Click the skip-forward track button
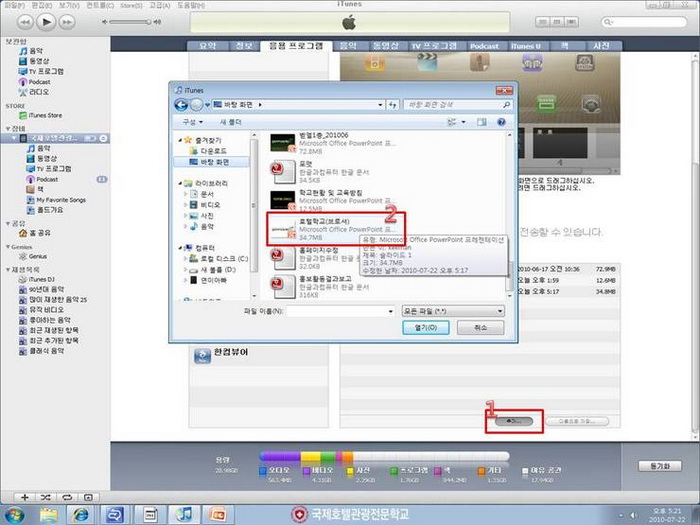Image resolution: width=700 pixels, height=525 pixels. click(x=67, y=21)
